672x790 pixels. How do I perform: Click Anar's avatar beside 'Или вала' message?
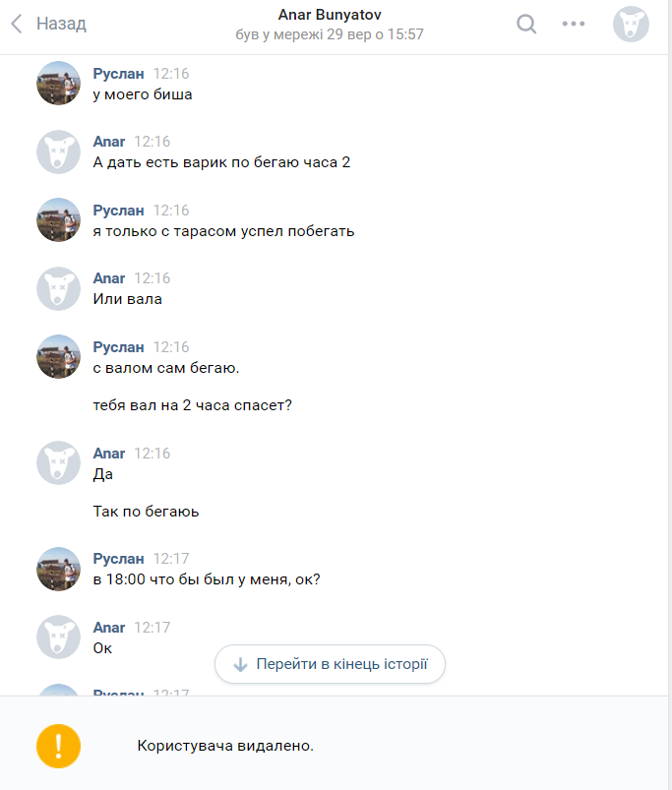pos(58,288)
